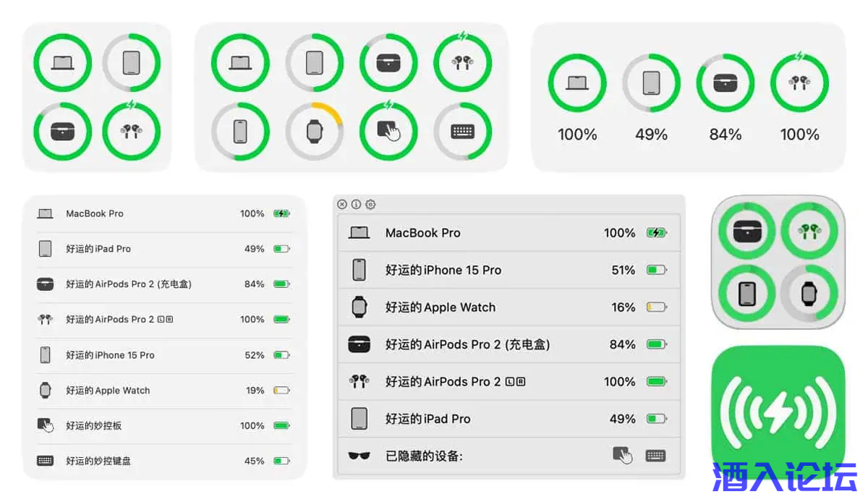Click the charging battery icon beside 100% MacBook Pro in popup
868x502 pixels.
[656, 233]
